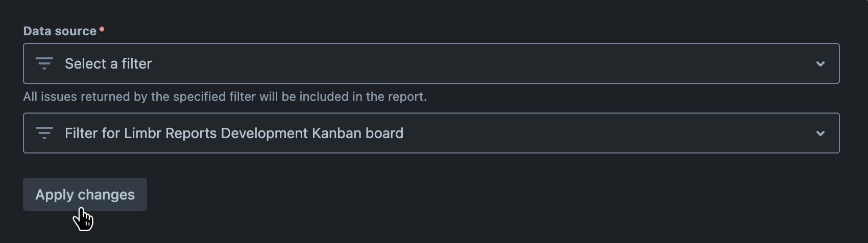Click the chevron arrow on the Limbr Reports Kanban field
868x243 pixels.
pos(820,134)
